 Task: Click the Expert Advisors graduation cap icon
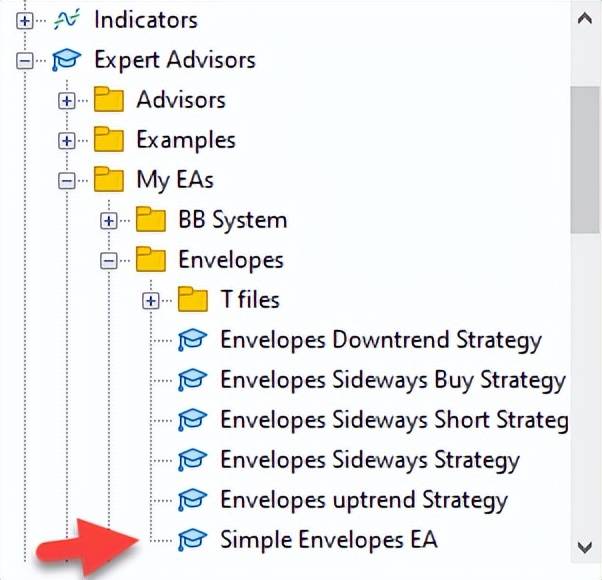[66, 60]
